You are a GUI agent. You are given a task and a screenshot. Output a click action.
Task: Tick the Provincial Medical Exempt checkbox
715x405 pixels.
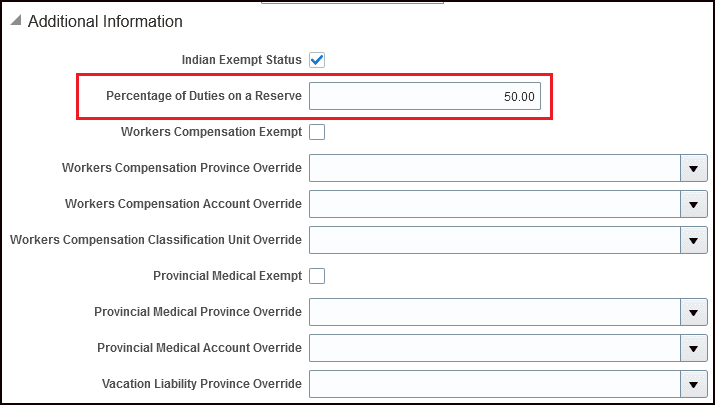(x=317, y=276)
